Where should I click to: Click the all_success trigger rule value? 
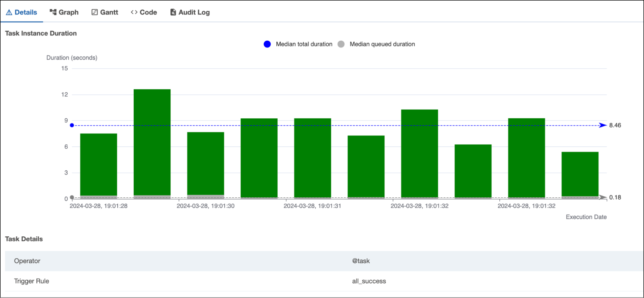369,281
